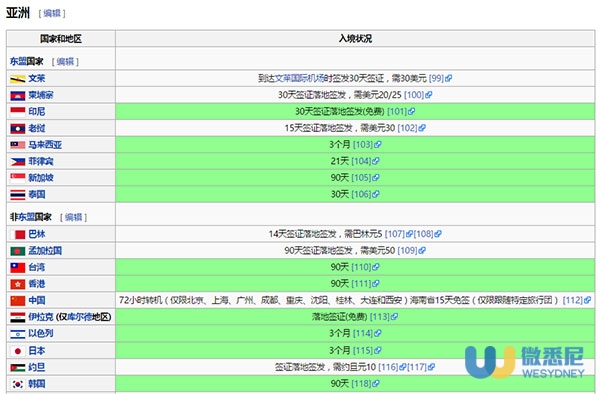Viewport: 600px width, 394px height.
Task: Open edit link next to 亚洲 heading
Action: click(x=52, y=13)
